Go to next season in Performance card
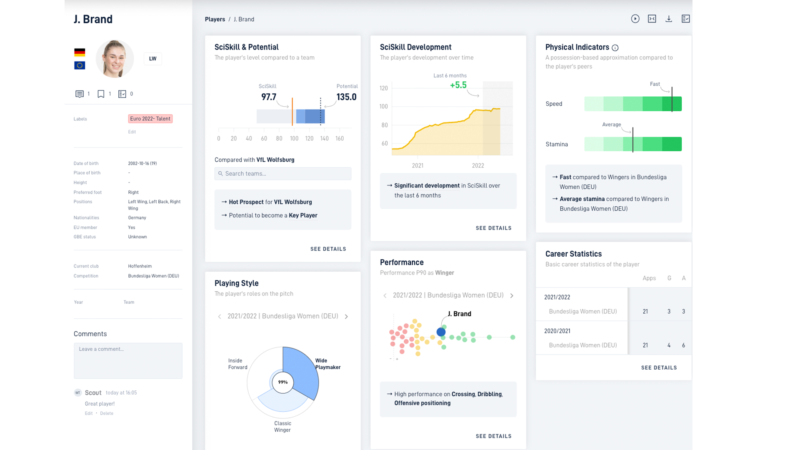The height and width of the screenshot is (450, 800). point(512,295)
